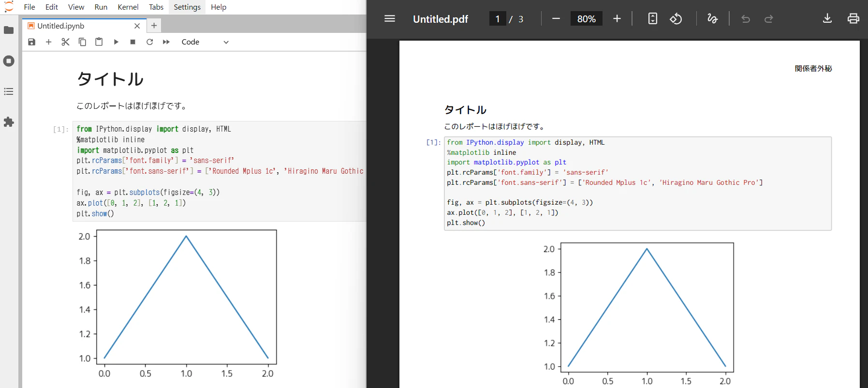This screenshot has height=388, width=868.
Task: Click the PDF page plot figure
Action: pyautogui.click(x=638, y=313)
